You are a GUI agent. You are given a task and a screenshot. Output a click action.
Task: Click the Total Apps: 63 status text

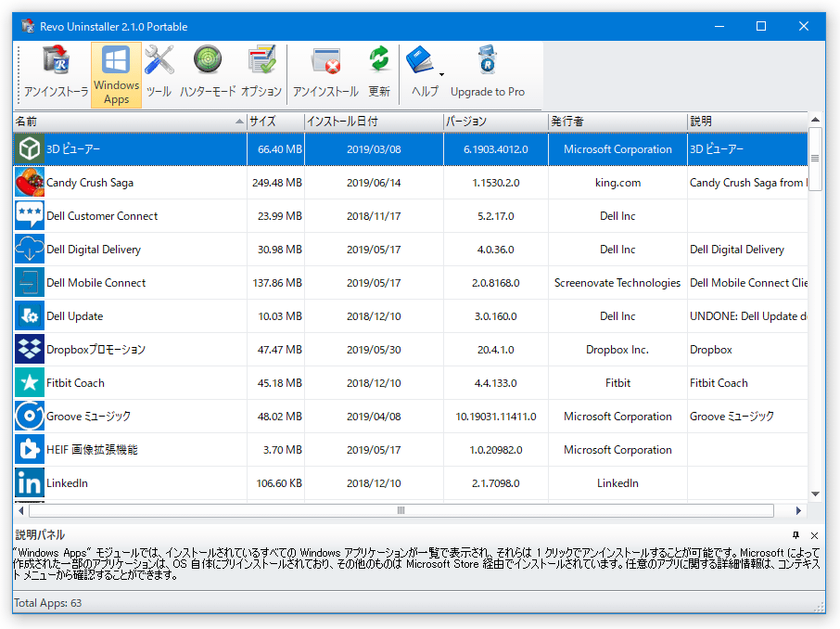[x=47, y=603]
